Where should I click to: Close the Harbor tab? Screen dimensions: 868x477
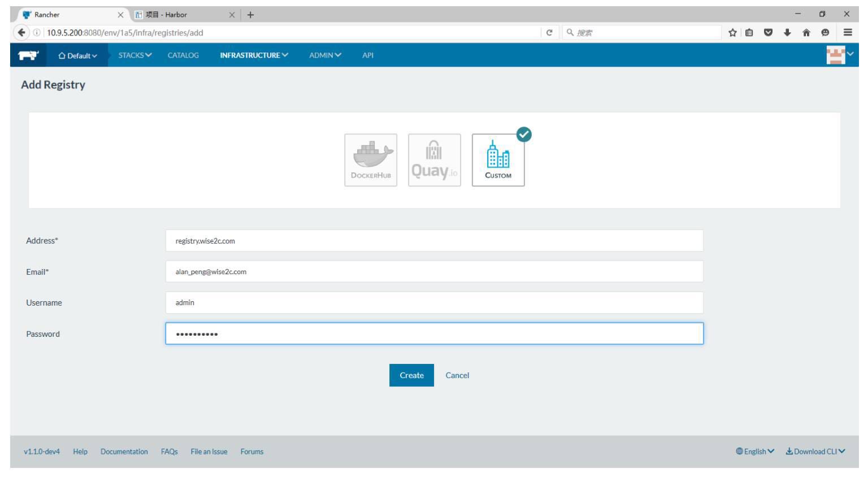point(232,15)
